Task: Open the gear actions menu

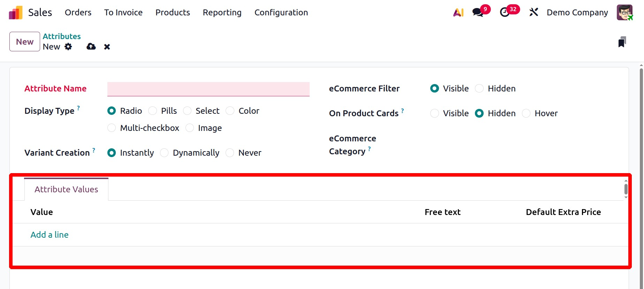Action: pos(68,47)
